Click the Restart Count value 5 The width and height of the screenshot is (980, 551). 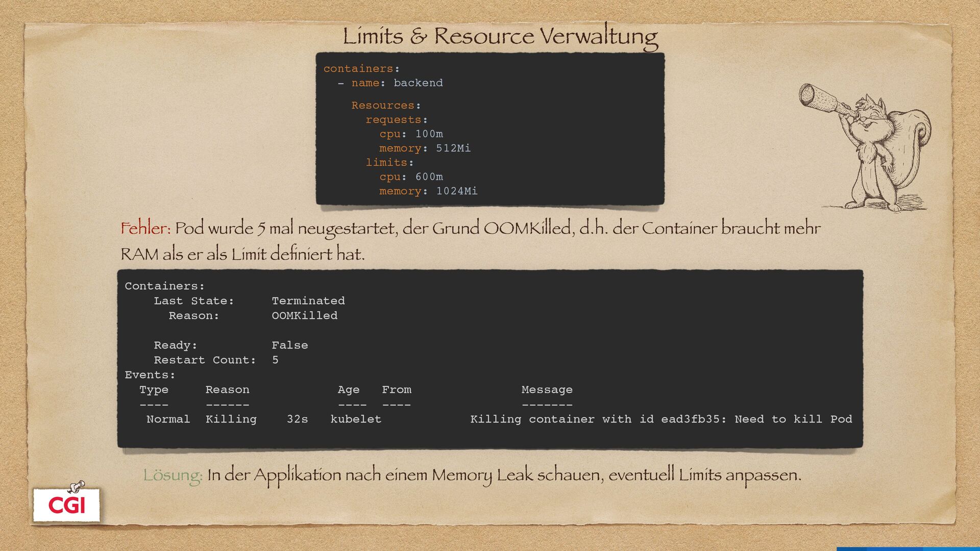pyautogui.click(x=275, y=360)
